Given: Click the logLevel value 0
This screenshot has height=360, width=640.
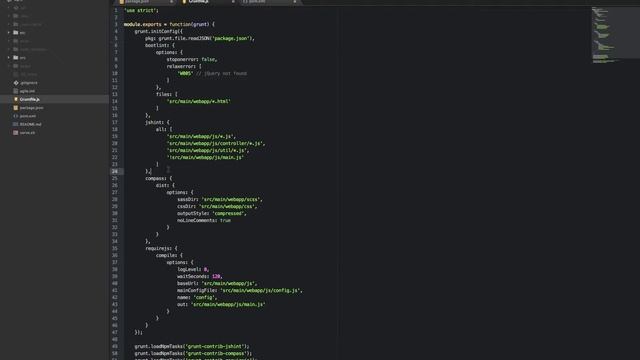Looking at the screenshot, I should (206, 269).
